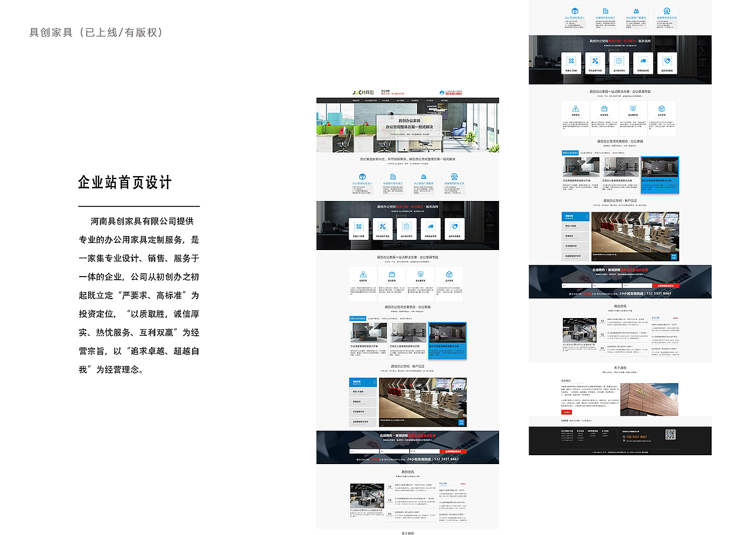Click the 办公家具厂家直供 icon in center mockup
The image size is (756, 535).
point(423,177)
